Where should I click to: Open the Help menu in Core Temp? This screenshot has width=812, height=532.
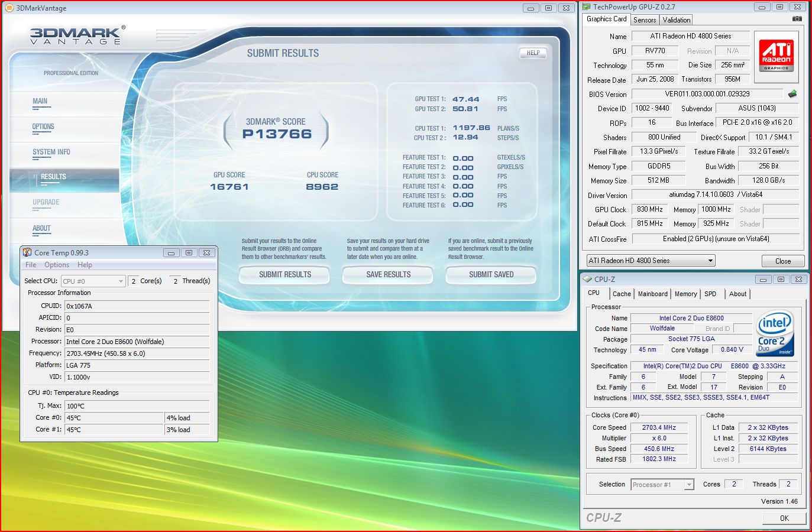[85, 265]
